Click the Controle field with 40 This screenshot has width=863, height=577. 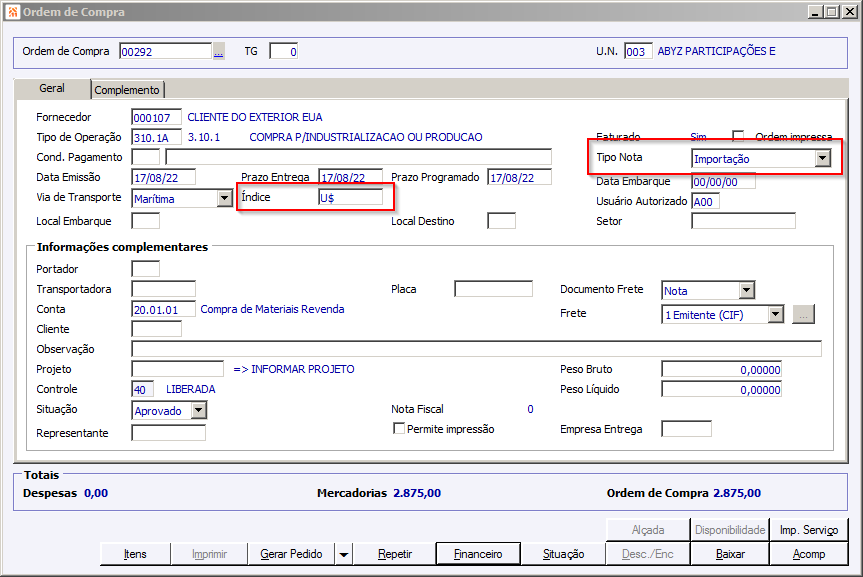(x=143, y=389)
